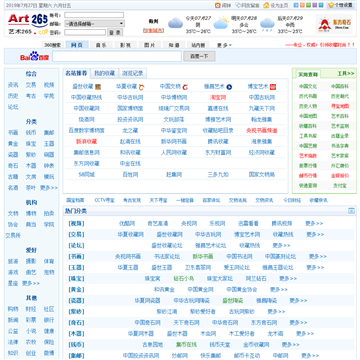Choose the green skin color swatch
The width and height of the screenshot is (360, 360).
[308, 5]
